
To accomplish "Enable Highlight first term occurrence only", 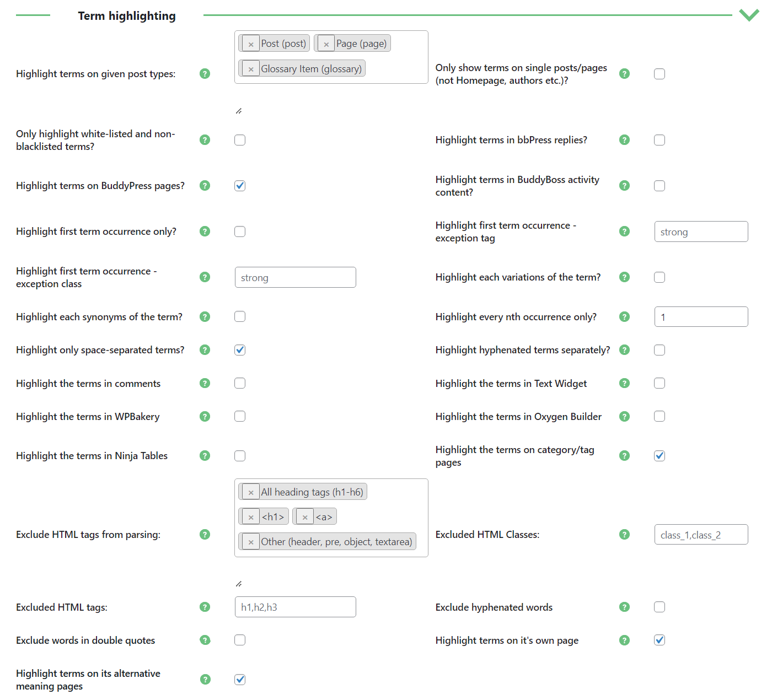I will (240, 231).
